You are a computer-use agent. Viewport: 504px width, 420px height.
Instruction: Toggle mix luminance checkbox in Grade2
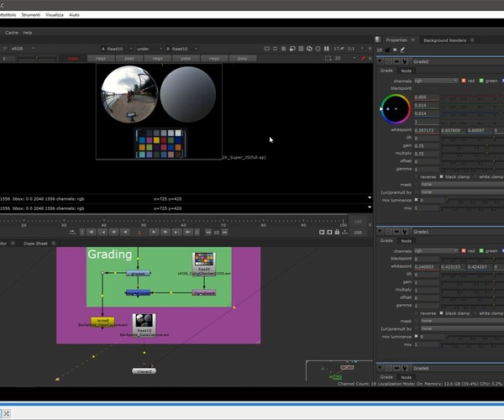(x=417, y=200)
